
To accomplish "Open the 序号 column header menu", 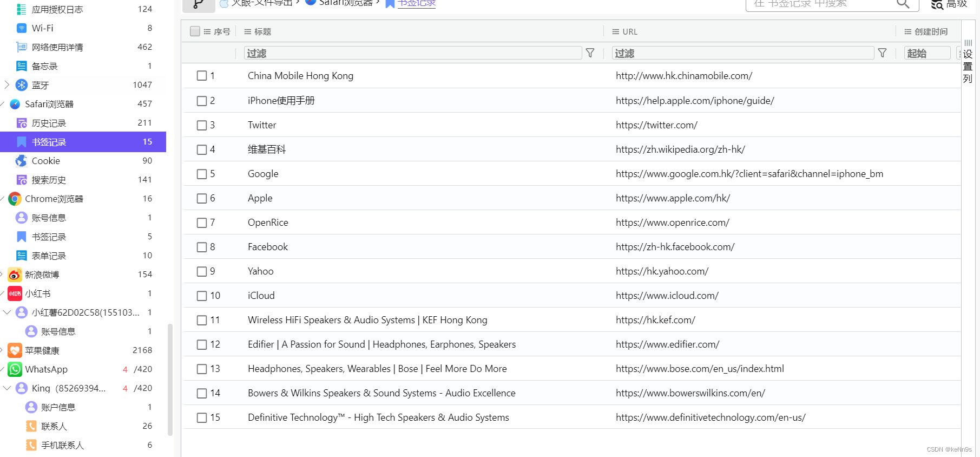I will coord(207,32).
